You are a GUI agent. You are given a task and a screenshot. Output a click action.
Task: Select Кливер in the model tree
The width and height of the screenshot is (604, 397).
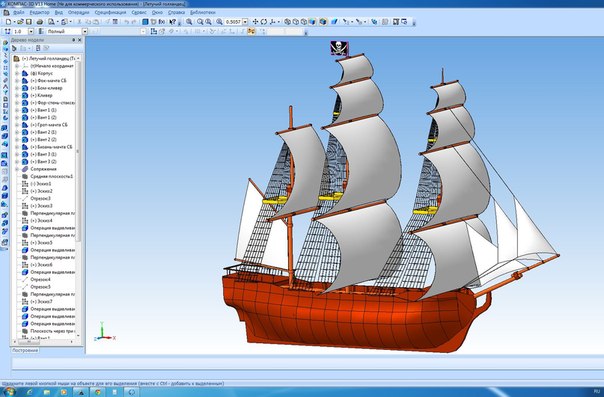[x=41, y=95]
